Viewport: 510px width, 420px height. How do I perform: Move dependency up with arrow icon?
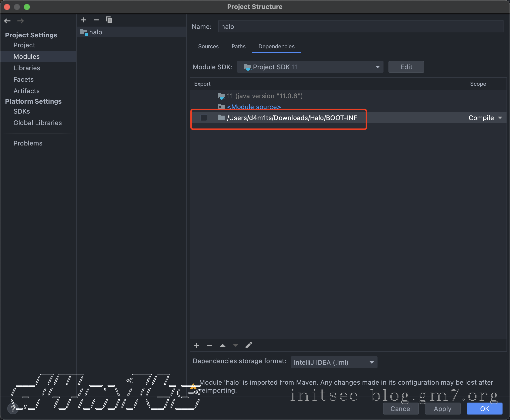coord(223,345)
